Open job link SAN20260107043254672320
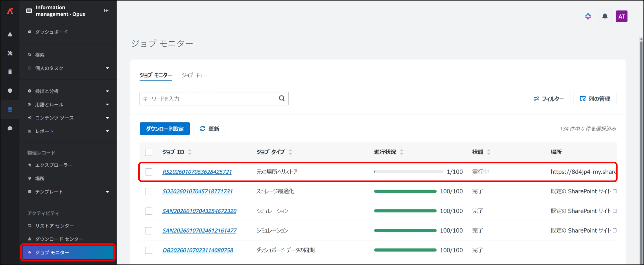Viewport: 644px width, 265px height. (199, 211)
